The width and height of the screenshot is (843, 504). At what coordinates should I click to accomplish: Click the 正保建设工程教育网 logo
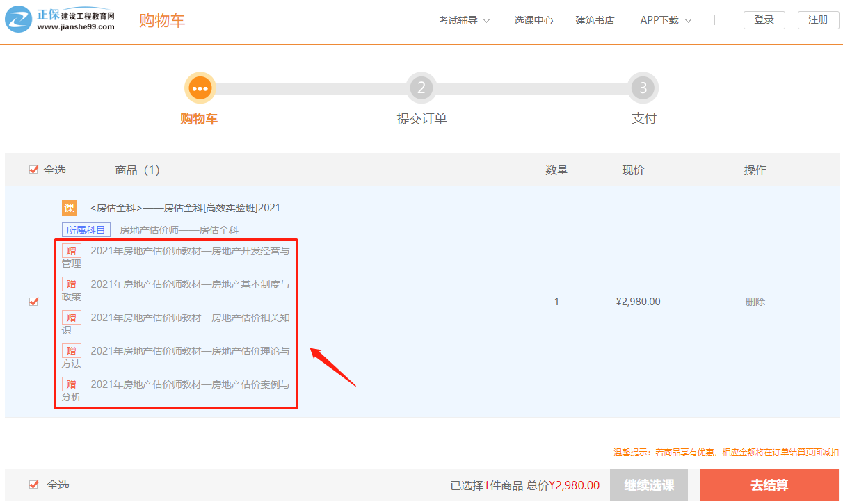pyautogui.click(x=60, y=20)
